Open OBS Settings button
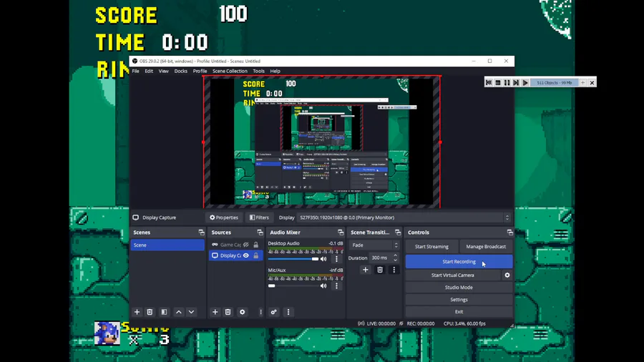The width and height of the screenshot is (644, 362). pos(459,300)
